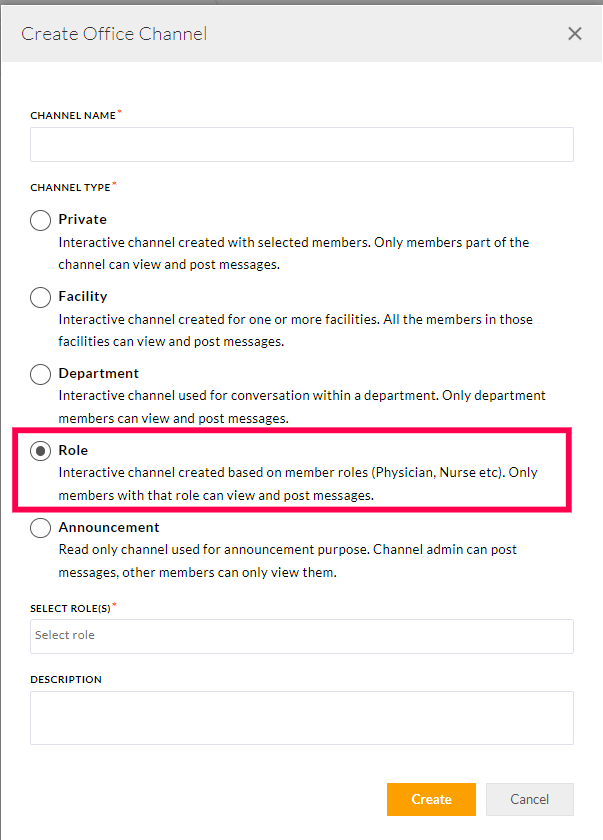Image resolution: width=603 pixels, height=840 pixels.
Task: Click the Create Office Channel title
Action: 113,33
